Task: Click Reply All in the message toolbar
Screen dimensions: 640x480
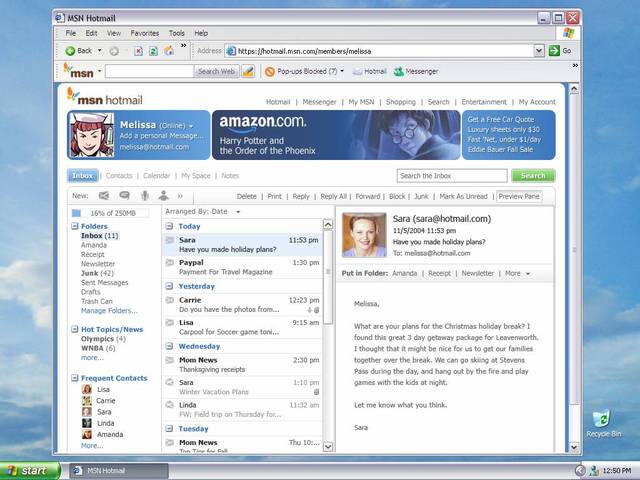Action: (x=333, y=196)
